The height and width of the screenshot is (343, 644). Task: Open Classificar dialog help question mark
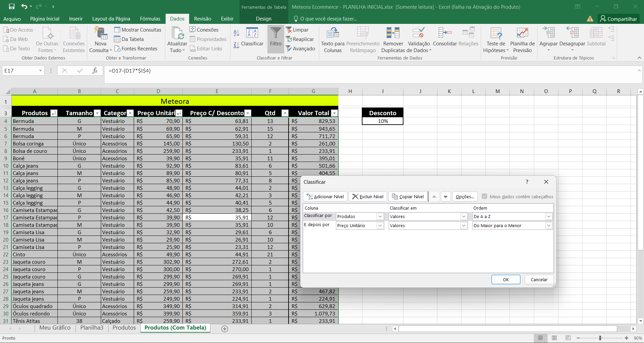527,182
